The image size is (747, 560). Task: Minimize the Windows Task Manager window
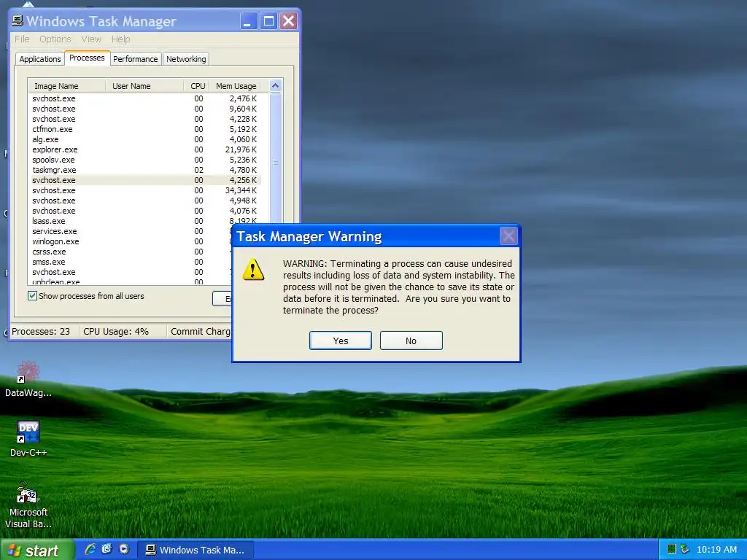[249, 21]
